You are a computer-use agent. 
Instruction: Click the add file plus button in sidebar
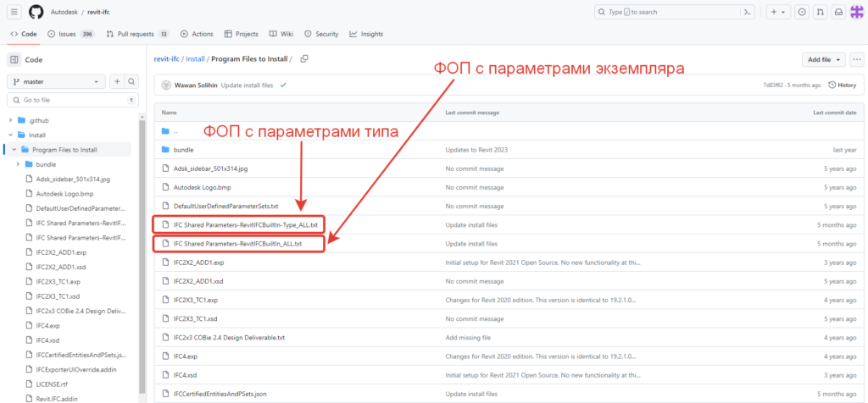click(117, 82)
